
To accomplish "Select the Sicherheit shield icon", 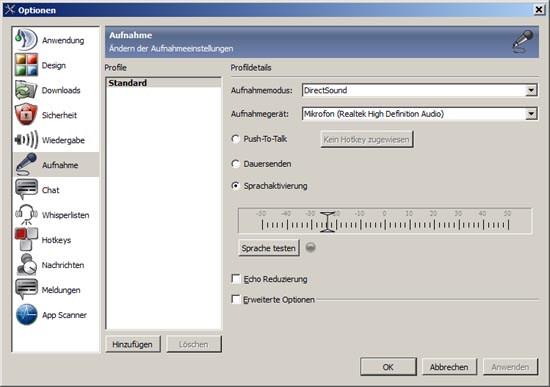I will pyautogui.click(x=26, y=114).
